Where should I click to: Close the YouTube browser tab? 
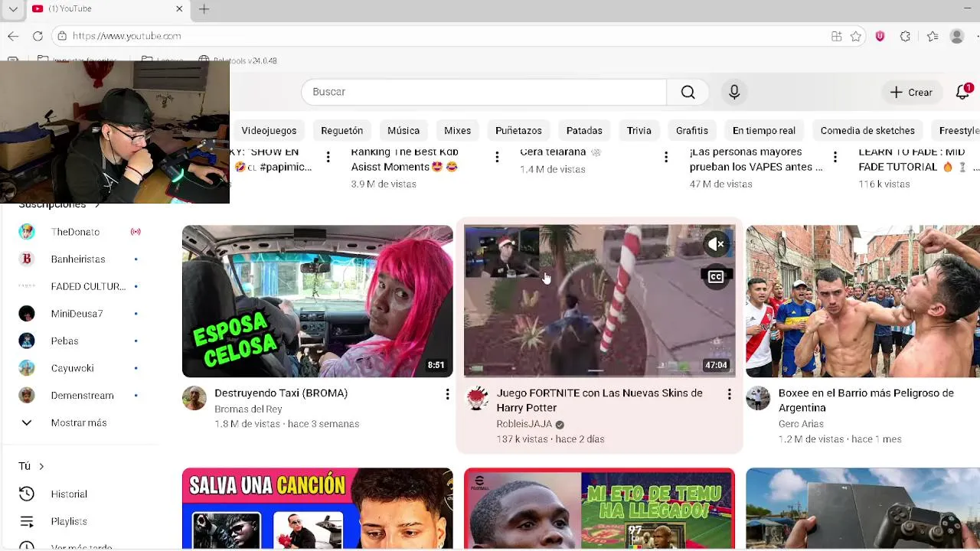pyautogui.click(x=179, y=9)
